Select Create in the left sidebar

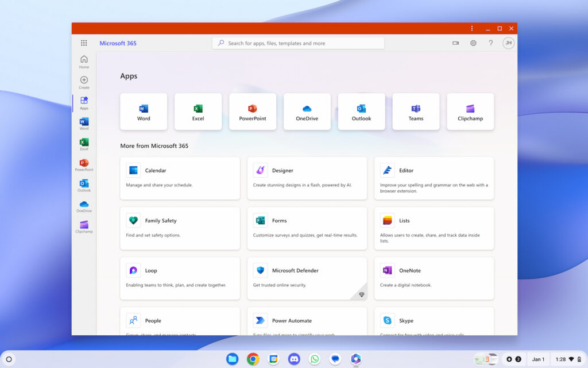pos(84,83)
